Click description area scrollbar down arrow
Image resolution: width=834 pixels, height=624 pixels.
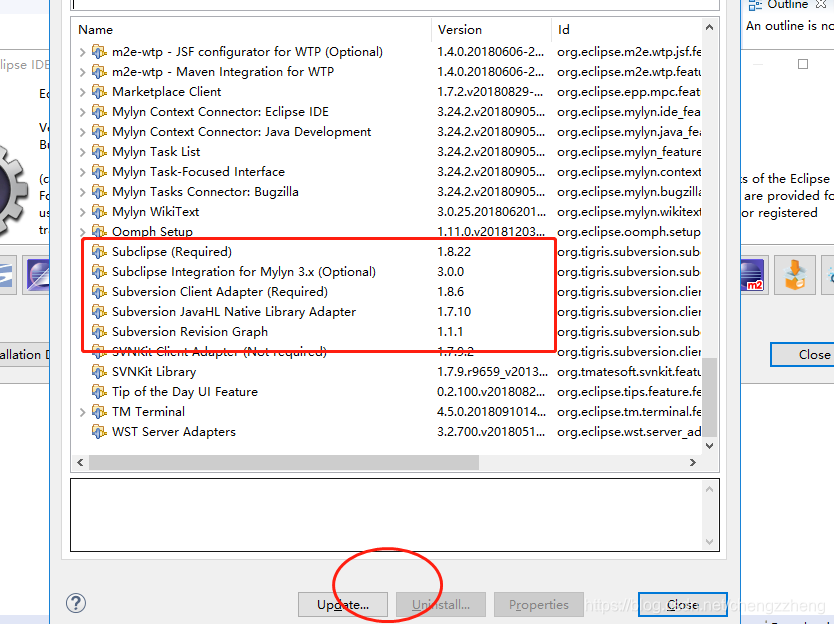coord(710,542)
